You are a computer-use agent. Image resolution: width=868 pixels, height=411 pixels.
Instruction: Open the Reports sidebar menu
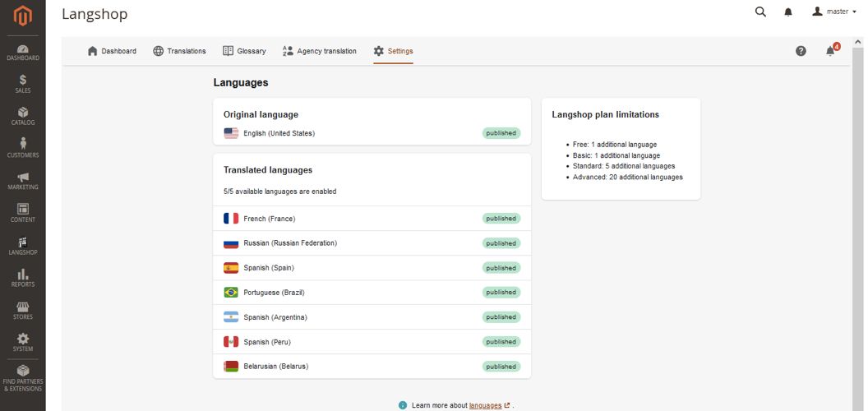(23, 278)
